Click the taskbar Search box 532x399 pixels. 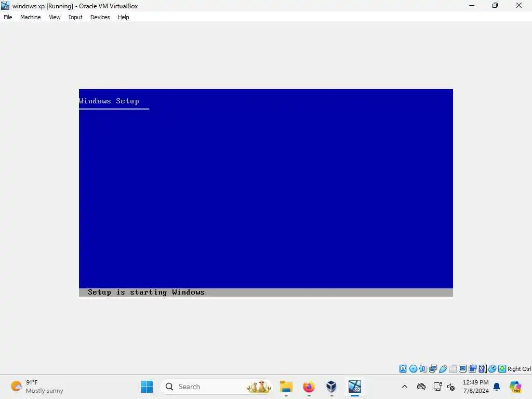[217, 387]
